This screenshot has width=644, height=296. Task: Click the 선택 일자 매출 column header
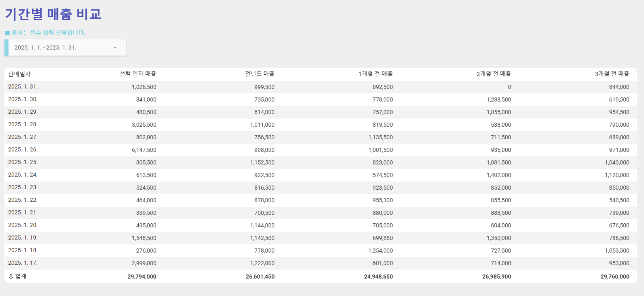[138, 74]
